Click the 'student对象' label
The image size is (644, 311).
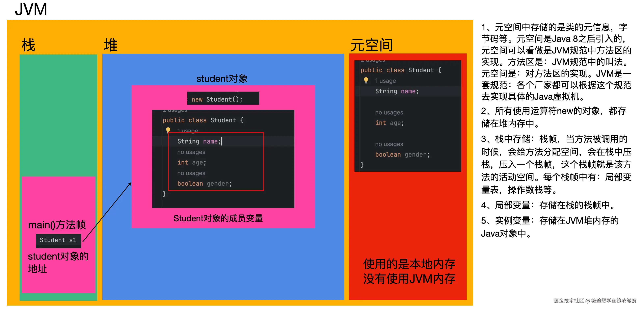(222, 79)
